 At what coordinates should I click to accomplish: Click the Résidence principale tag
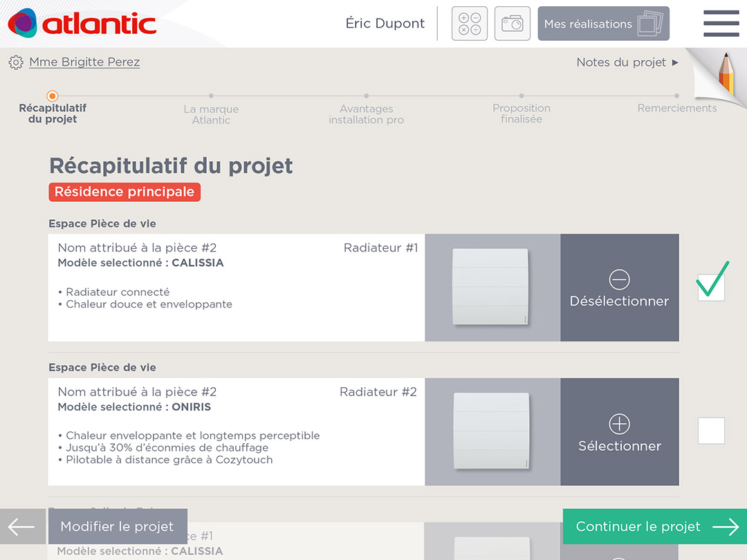point(124,192)
